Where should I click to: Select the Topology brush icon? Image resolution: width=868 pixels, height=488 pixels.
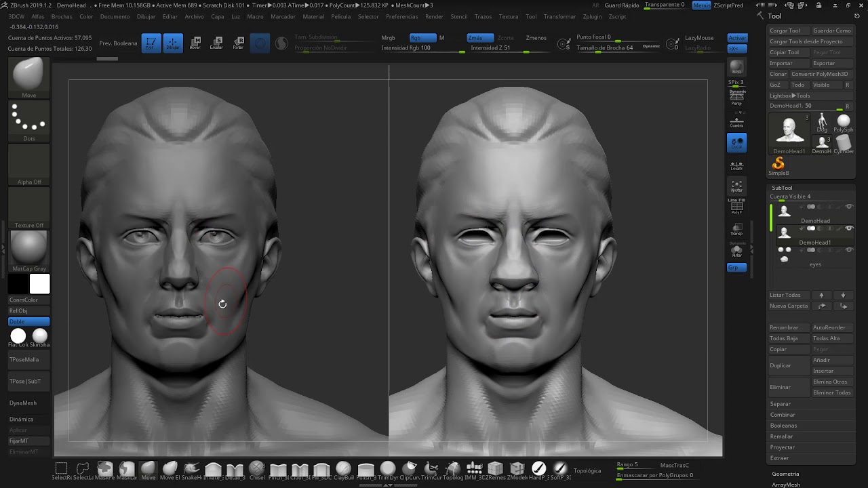pos(452,470)
